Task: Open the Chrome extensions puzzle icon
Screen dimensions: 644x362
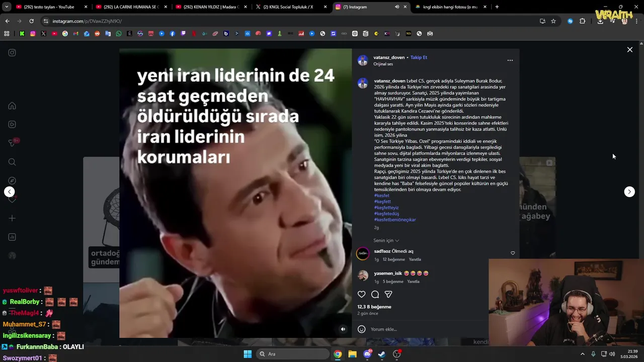Action: [583, 21]
